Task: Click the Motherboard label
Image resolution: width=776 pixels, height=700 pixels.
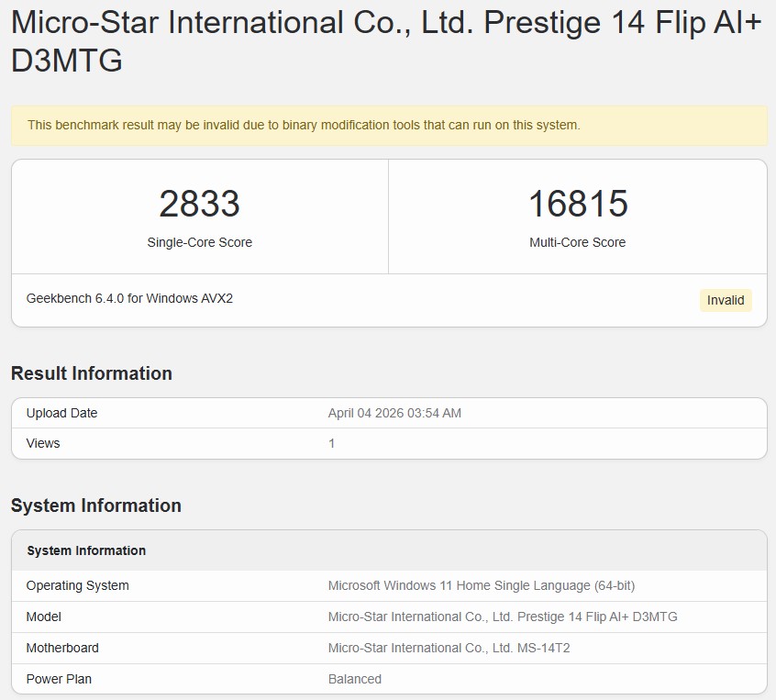Action: tap(62, 648)
